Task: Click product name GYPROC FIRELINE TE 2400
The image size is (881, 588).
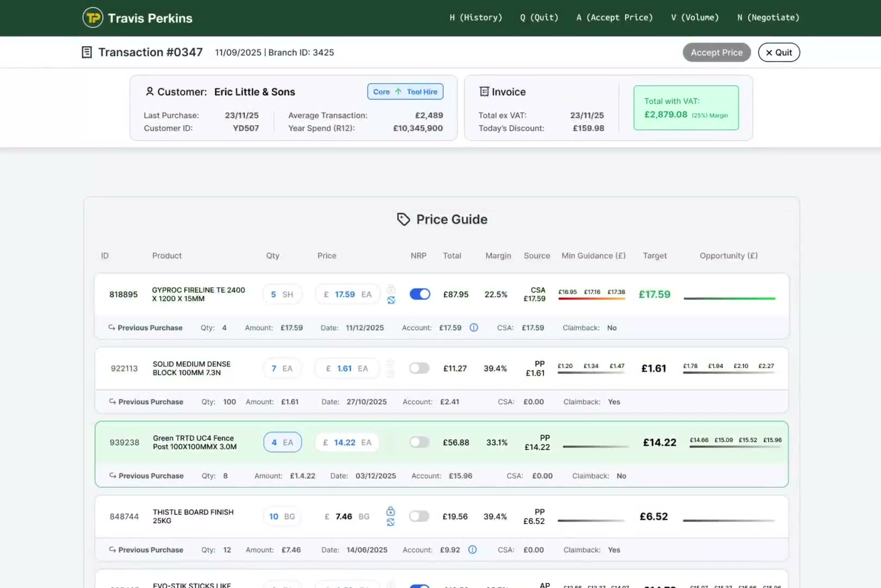Action: point(198,294)
